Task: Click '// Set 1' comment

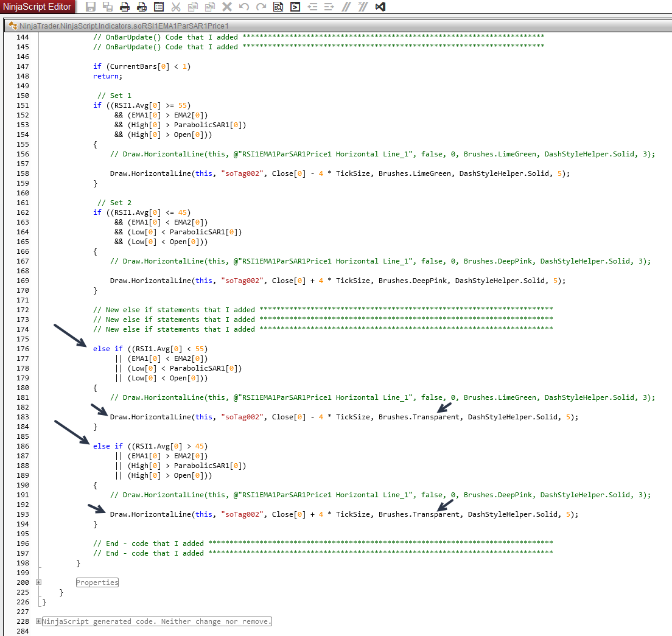Action: (114, 96)
